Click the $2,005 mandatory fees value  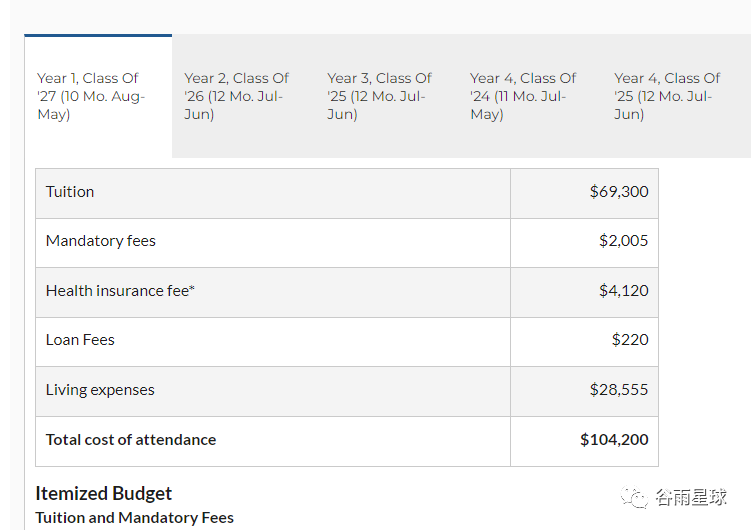click(623, 241)
